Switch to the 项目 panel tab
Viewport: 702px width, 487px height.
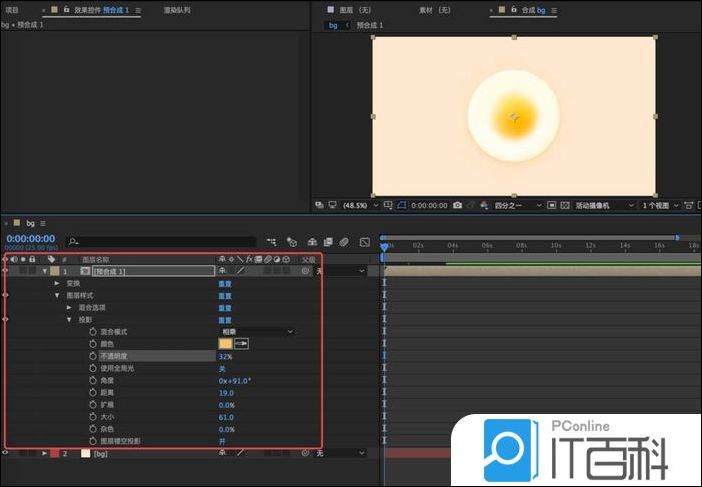pyautogui.click(x=12, y=10)
